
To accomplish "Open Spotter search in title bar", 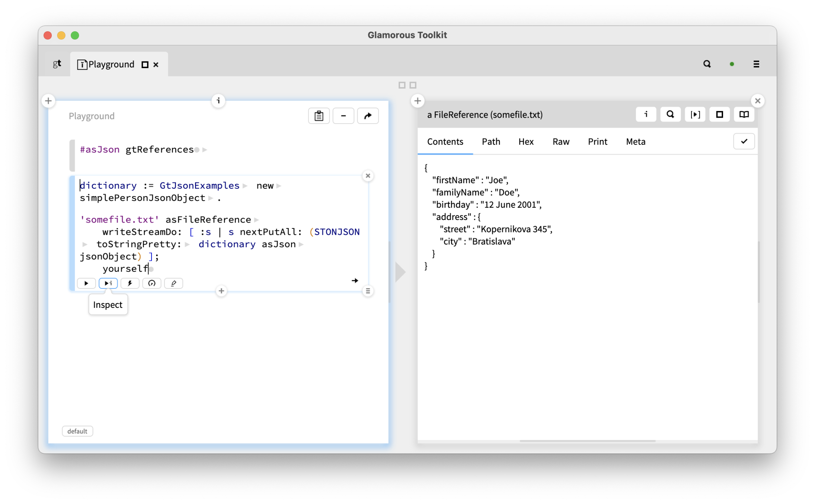I will pyautogui.click(x=707, y=64).
